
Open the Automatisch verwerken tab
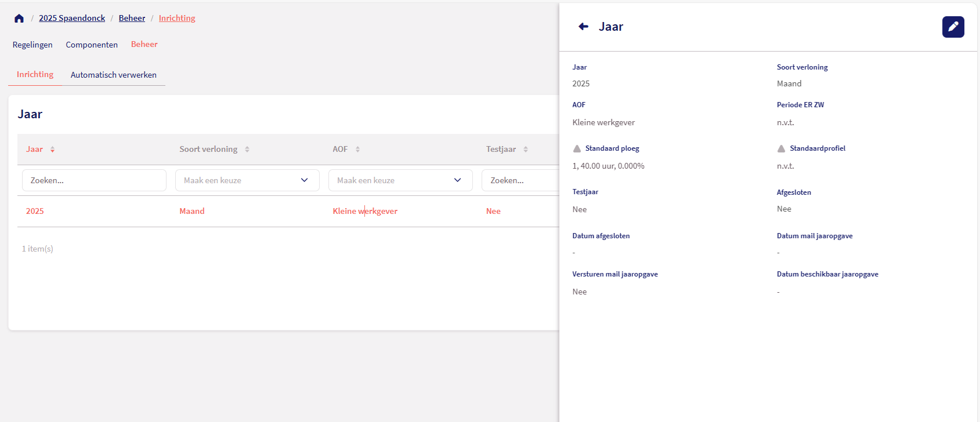[x=114, y=75]
